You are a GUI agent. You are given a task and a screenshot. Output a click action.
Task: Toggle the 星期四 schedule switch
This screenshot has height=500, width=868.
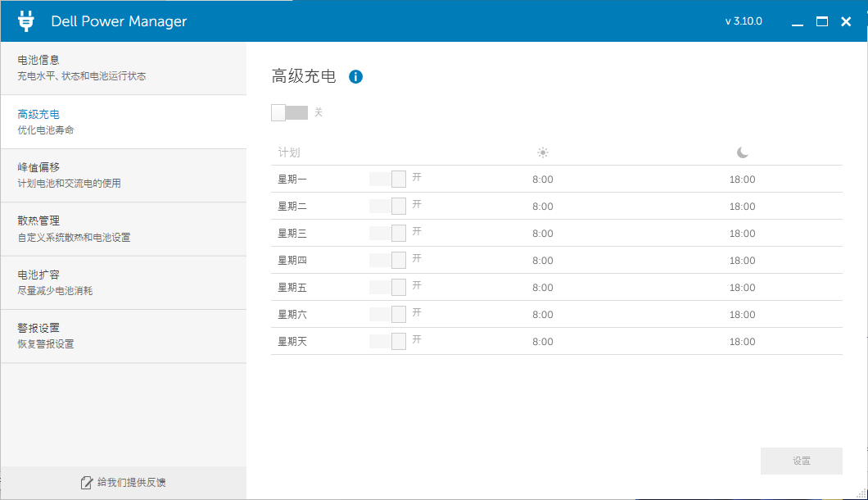(x=387, y=260)
